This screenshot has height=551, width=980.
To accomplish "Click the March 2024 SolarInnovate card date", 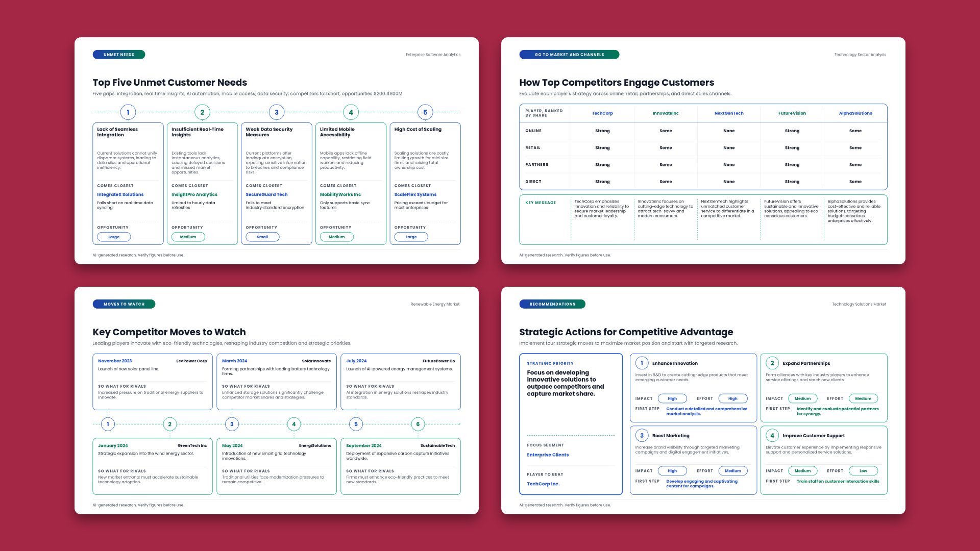I will click(x=234, y=361).
